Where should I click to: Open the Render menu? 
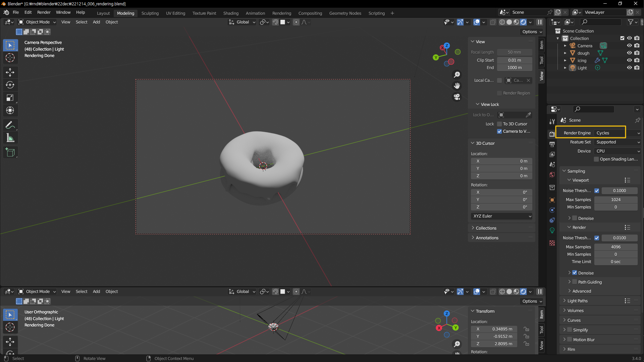tap(44, 12)
